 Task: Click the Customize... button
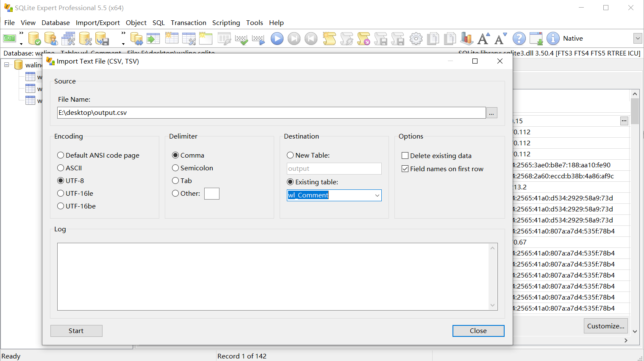pos(605,326)
